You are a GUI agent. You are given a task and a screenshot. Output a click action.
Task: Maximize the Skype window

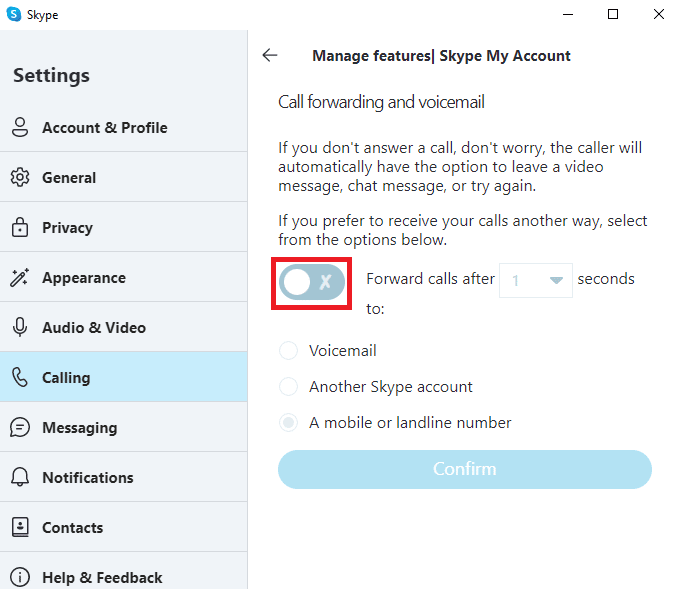(x=613, y=14)
